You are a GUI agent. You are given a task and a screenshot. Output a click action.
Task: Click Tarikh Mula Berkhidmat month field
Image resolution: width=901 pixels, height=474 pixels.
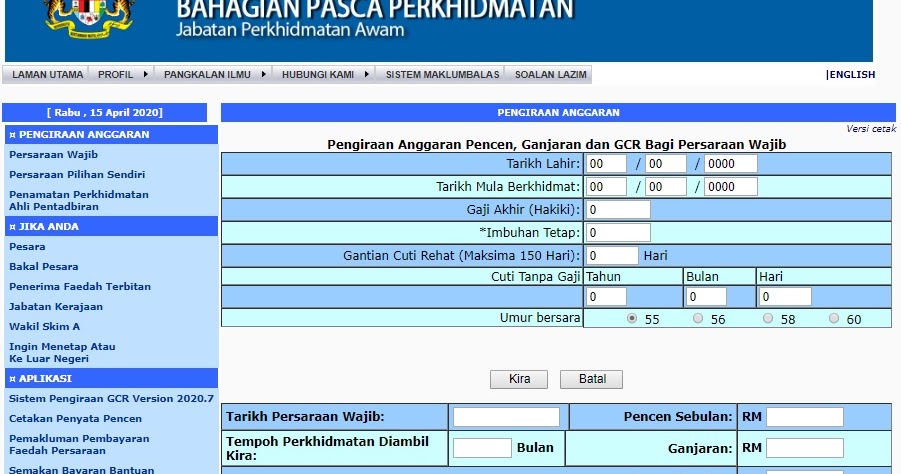pos(666,187)
